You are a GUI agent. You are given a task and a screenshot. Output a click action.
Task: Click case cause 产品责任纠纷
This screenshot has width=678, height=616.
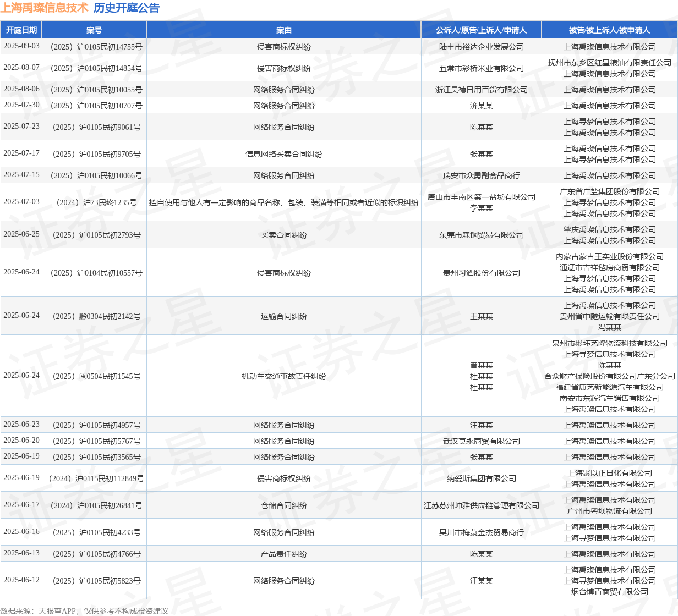[284, 554]
